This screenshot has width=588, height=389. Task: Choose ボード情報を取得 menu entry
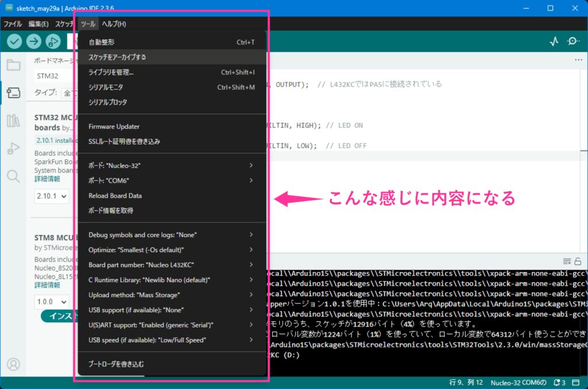click(x=172, y=210)
